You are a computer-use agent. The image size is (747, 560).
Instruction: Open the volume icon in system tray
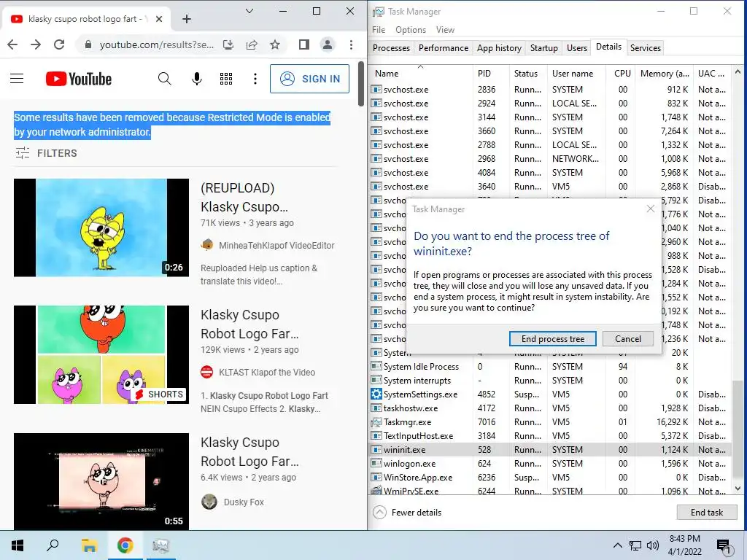(653, 545)
